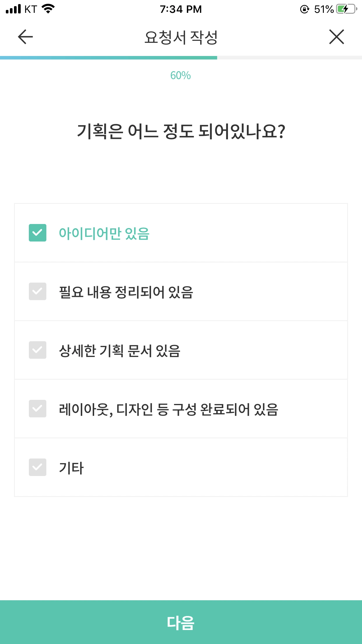Check the 상세한 기획 문서 있음 checkbox
The image size is (362, 644).
[38, 350]
